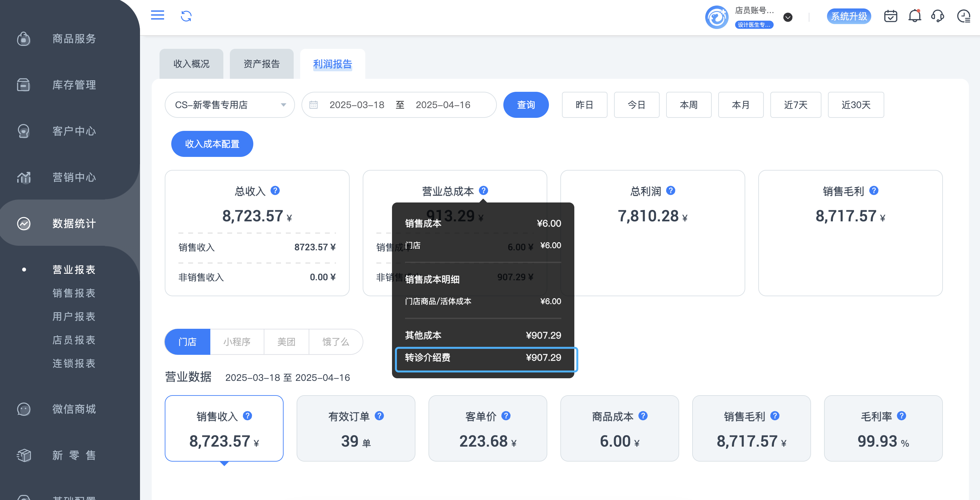Click the 非销售收入 0.00 row
Image resolution: width=980 pixels, height=500 pixels.
[257, 277]
